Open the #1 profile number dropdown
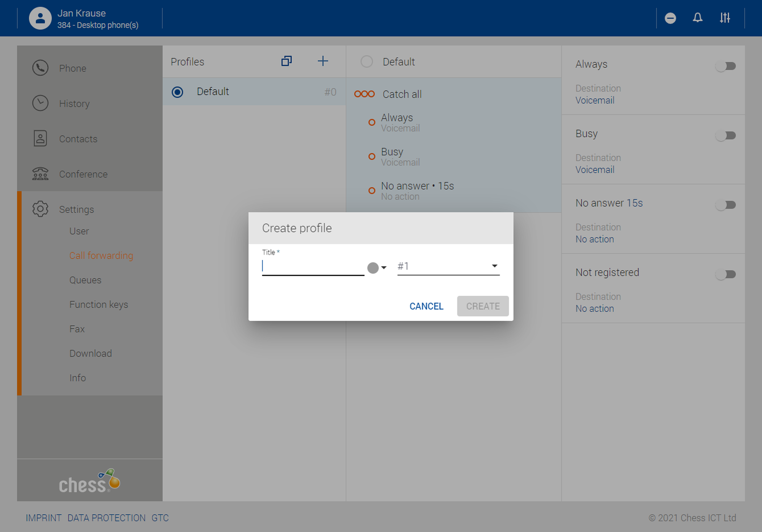 click(x=448, y=266)
